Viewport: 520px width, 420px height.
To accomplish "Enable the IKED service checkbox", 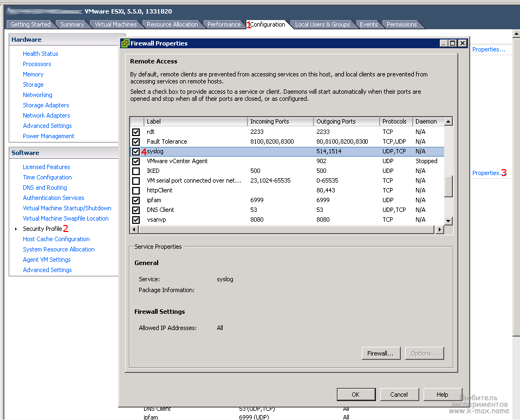I will [136, 171].
